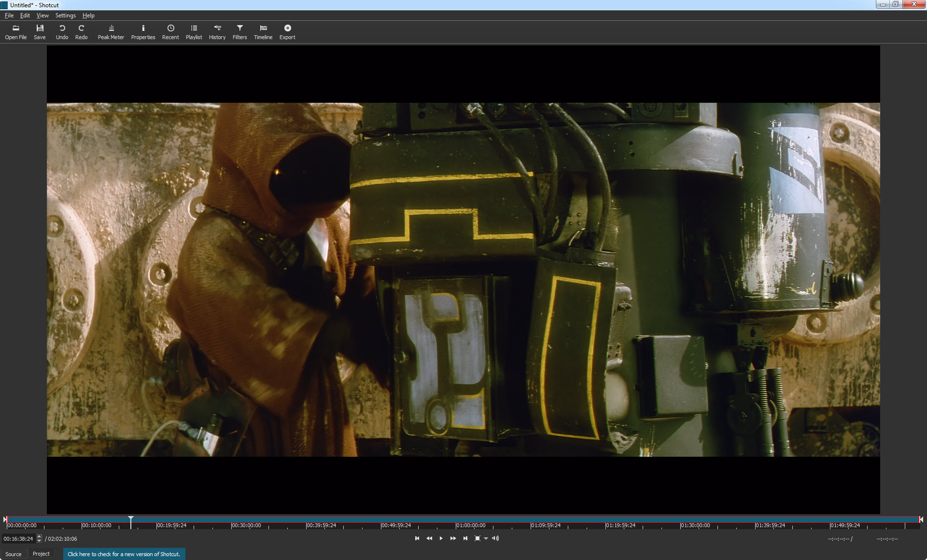Open the Edit menu
The image size is (927, 560).
[x=25, y=15]
